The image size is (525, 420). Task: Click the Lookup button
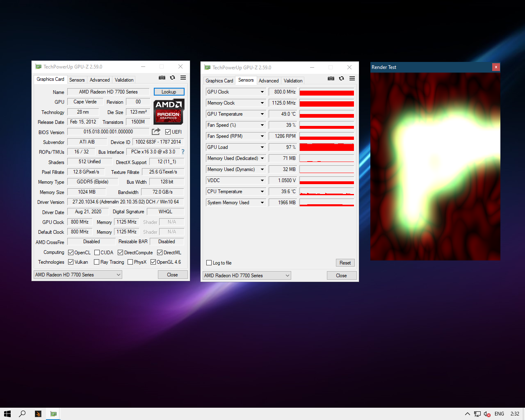(x=169, y=92)
